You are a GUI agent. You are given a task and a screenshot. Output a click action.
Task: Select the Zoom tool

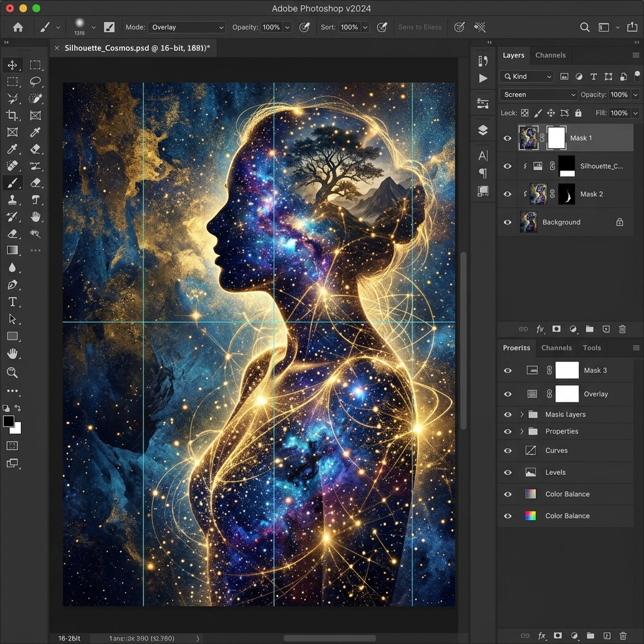pyautogui.click(x=13, y=372)
